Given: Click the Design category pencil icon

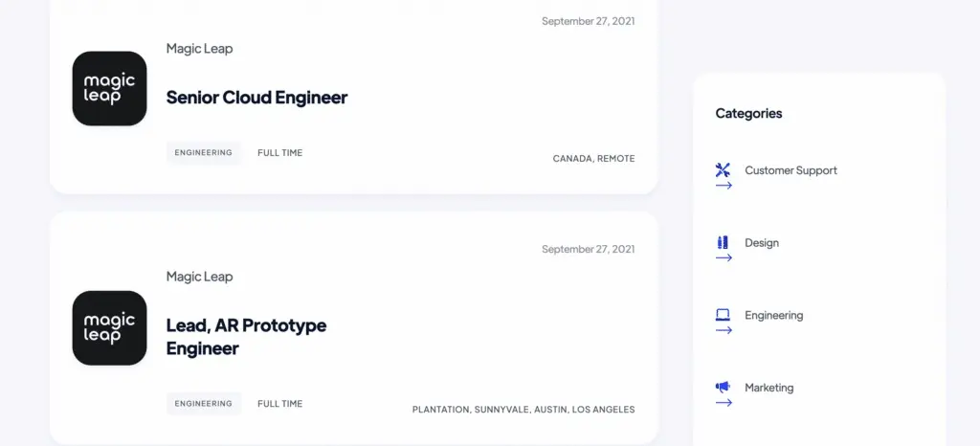Looking at the screenshot, I should pyautogui.click(x=723, y=242).
